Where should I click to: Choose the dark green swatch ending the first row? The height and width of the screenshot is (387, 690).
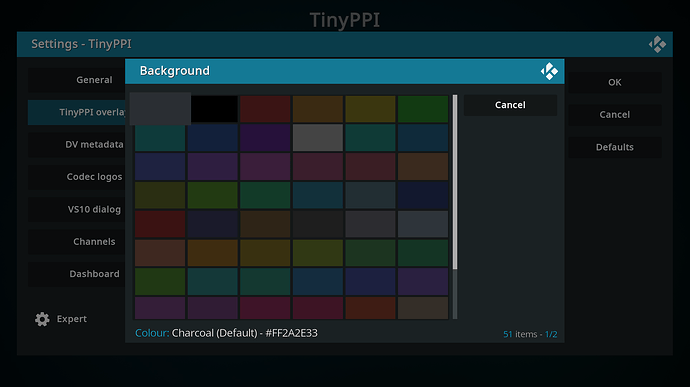coord(423,109)
